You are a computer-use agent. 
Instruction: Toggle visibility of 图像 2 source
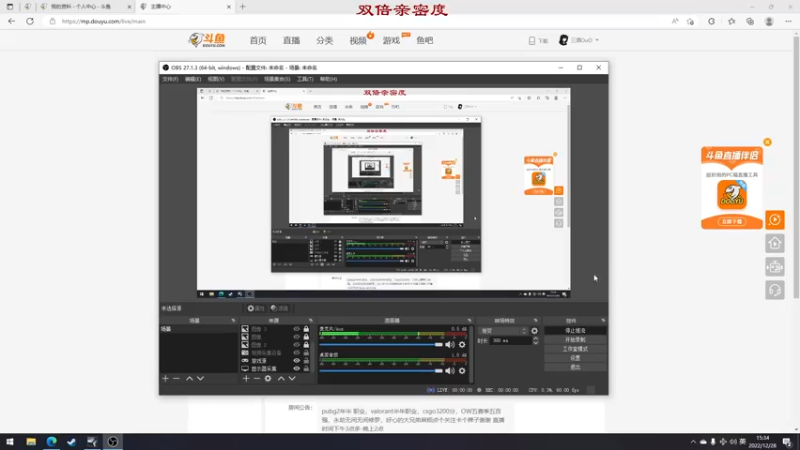(x=296, y=345)
